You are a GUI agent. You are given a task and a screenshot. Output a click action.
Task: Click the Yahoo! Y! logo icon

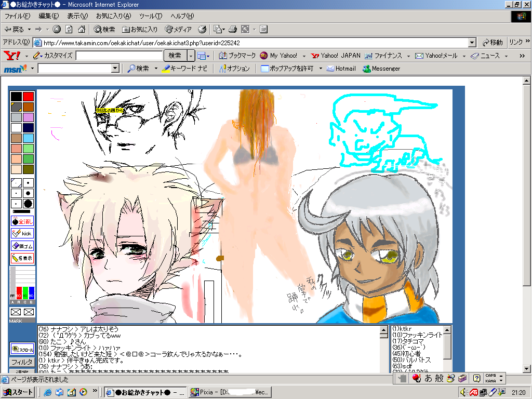pos(12,55)
